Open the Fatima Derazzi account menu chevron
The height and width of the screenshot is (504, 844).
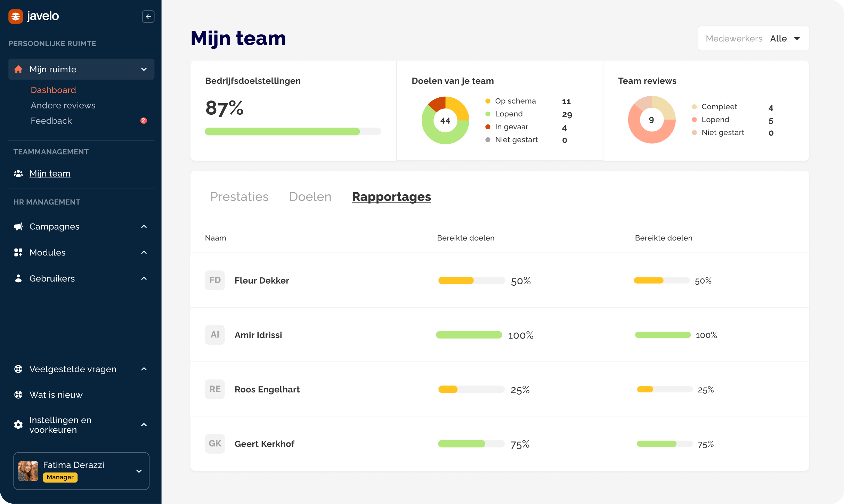(x=139, y=471)
